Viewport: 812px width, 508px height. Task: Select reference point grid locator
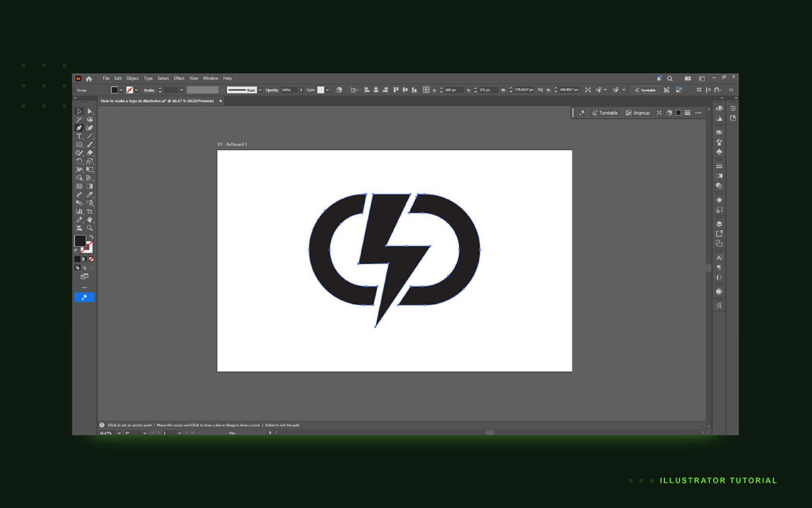point(426,90)
